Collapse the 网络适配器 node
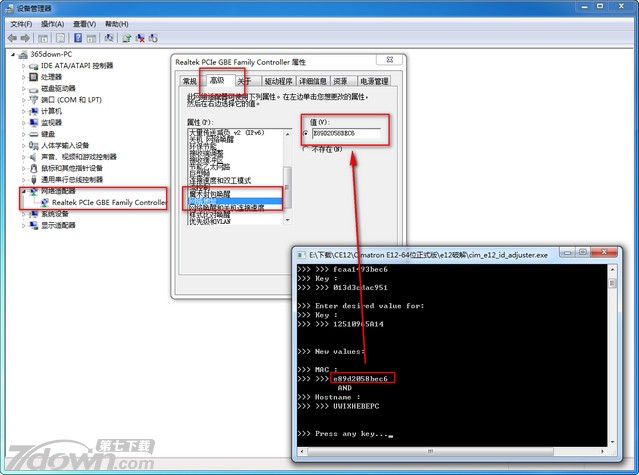This screenshot has width=639, height=475. pos(24,191)
